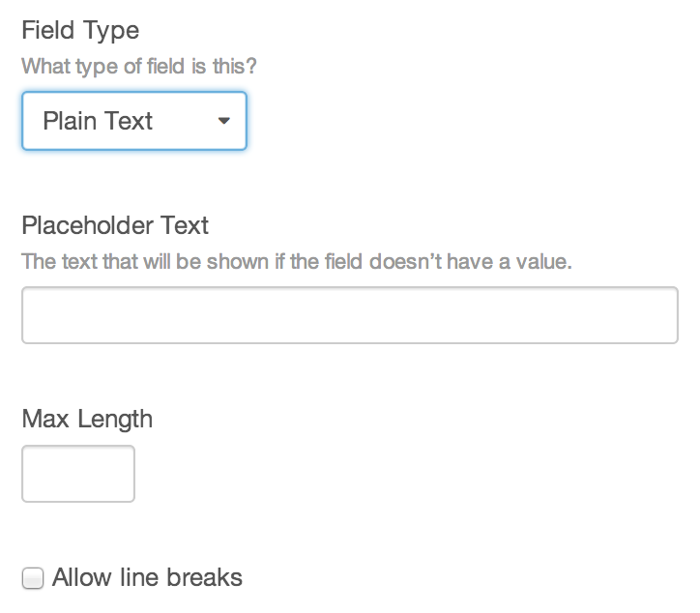Click the 'Allow line breaks' label text
This screenshot has height=613, width=700.
click(147, 578)
